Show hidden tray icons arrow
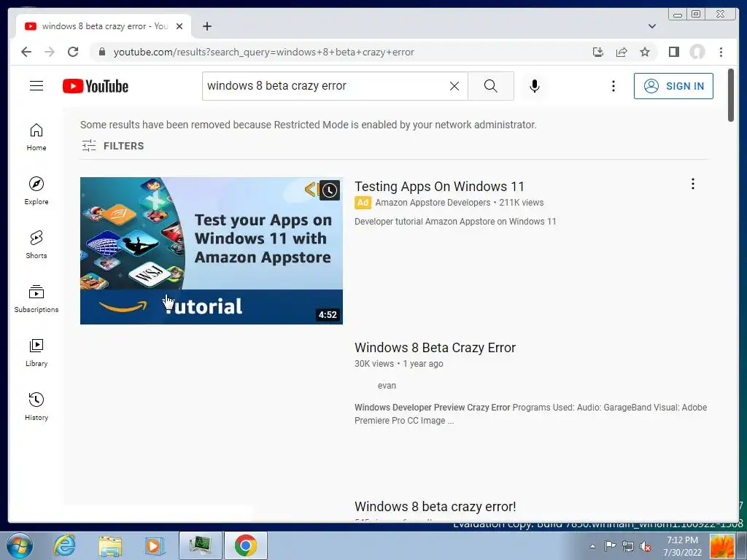This screenshot has width=747, height=560. (x=592, y=546)
